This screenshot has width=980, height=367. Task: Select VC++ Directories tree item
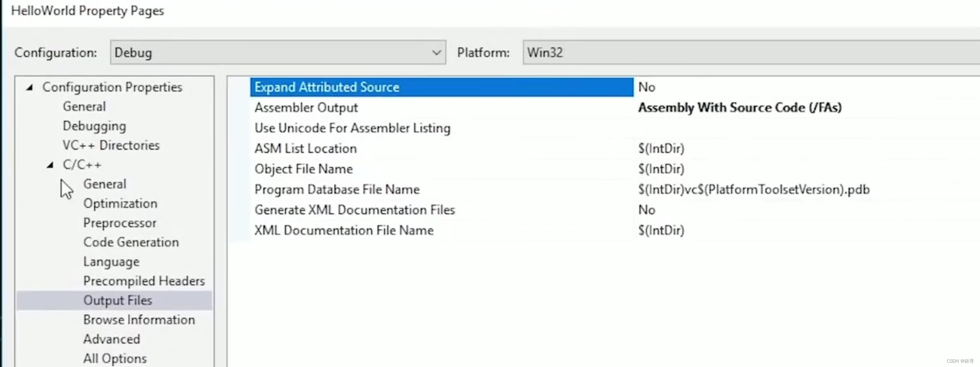point(111,145)
